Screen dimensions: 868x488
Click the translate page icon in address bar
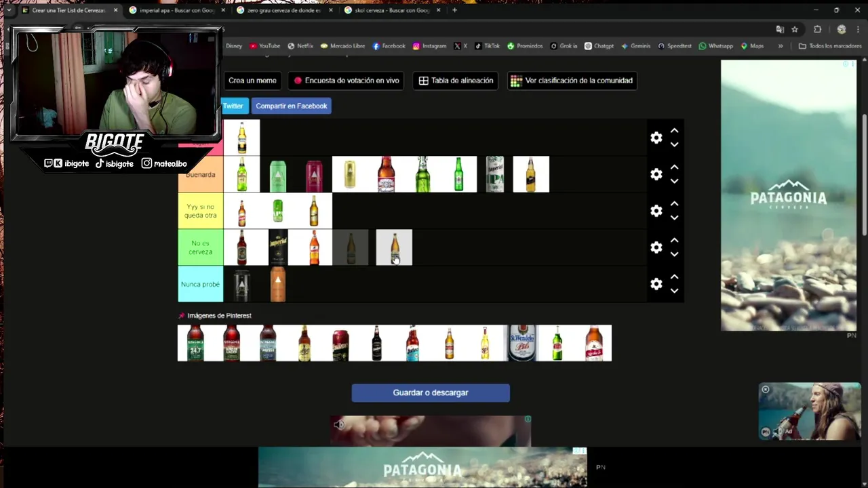pyautogui.click(x=780, y=29)
